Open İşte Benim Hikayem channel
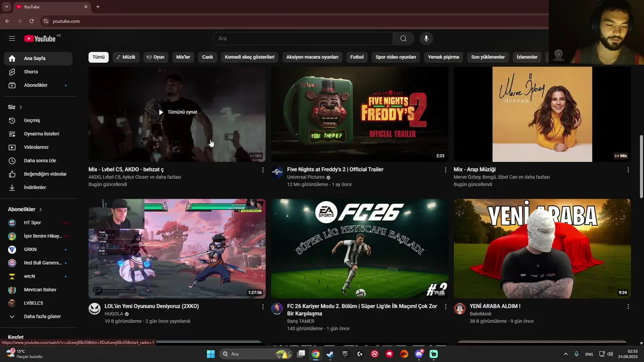Viewport: 644px width, 362px height. click(38, 236)
